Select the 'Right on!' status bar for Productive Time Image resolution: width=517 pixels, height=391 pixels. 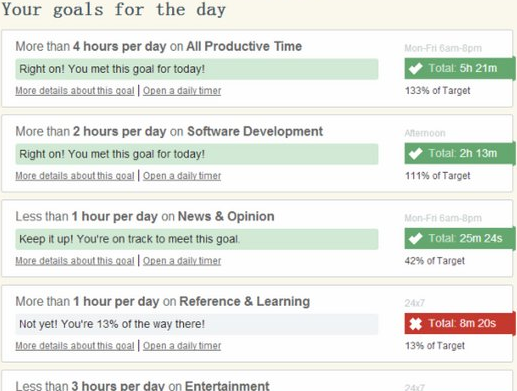tap(197, 69)
